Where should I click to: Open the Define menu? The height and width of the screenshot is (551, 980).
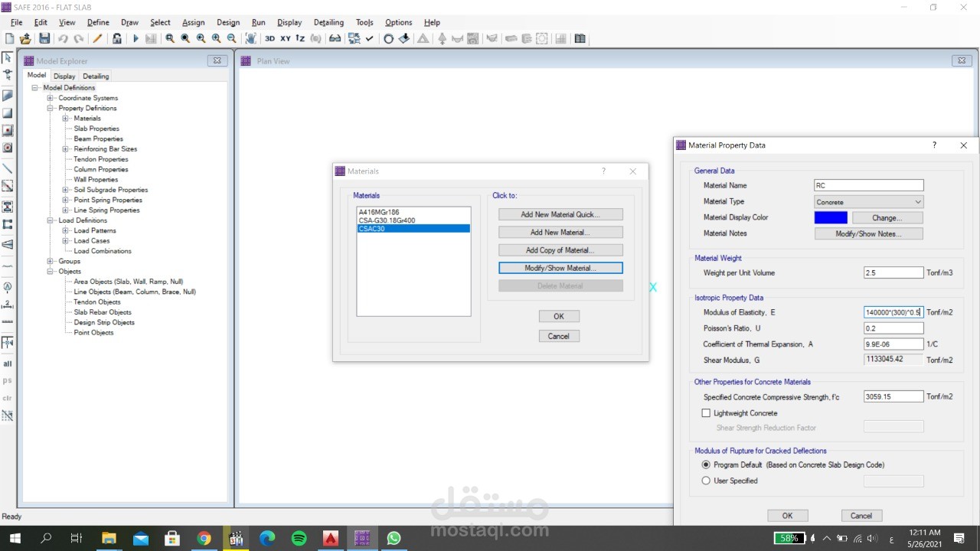[x=98, y=22]
